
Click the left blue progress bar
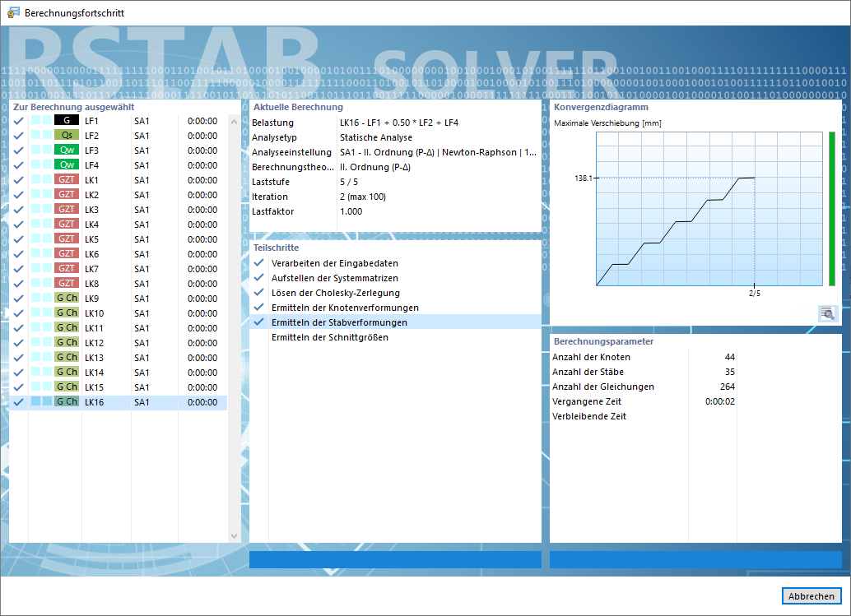[x=395, y=559]
